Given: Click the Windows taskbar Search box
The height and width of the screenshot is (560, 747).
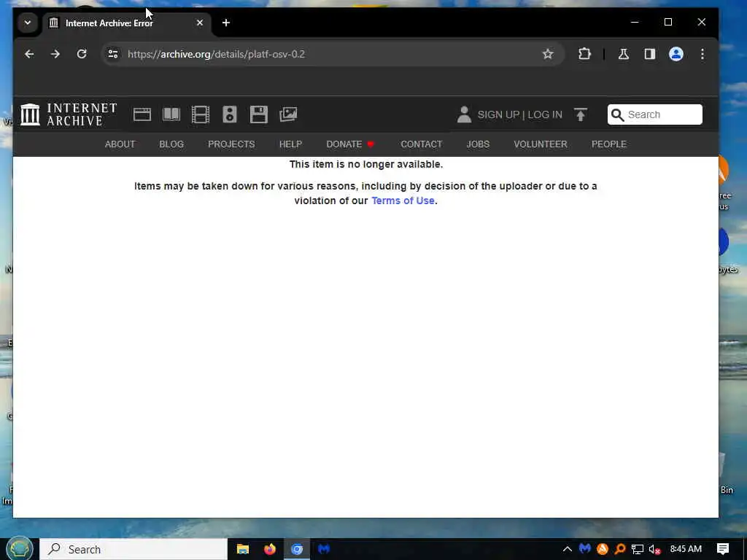Looking at the screenshot, I should pyautogui.click(x=133, y=550).
